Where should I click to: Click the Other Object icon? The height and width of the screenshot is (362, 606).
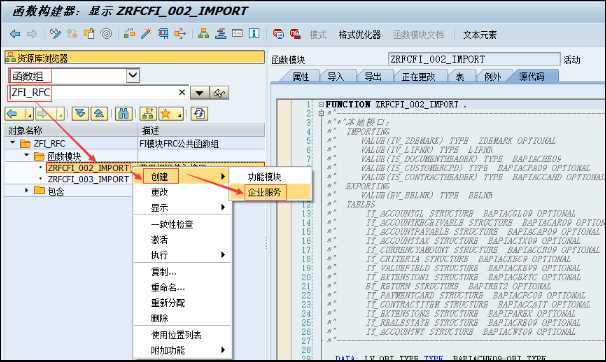(x=90, y=34)
